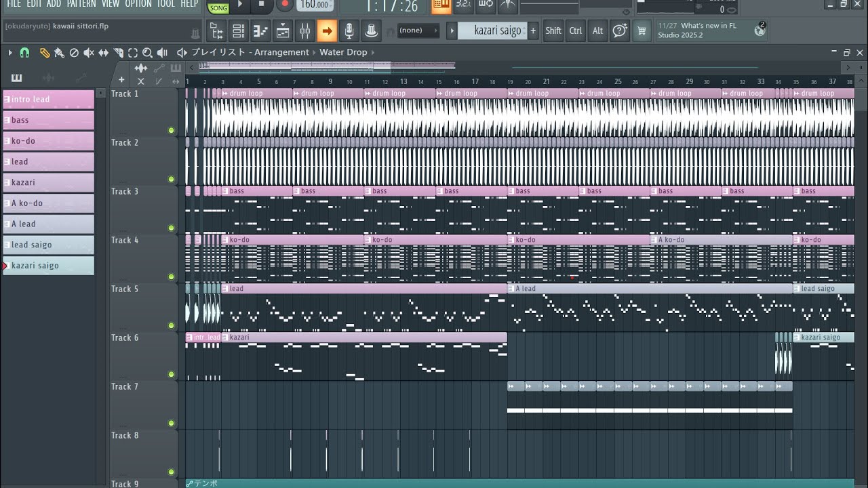The image size is (868, 488).
Task: Open the FILE menu
Action: 14,4
